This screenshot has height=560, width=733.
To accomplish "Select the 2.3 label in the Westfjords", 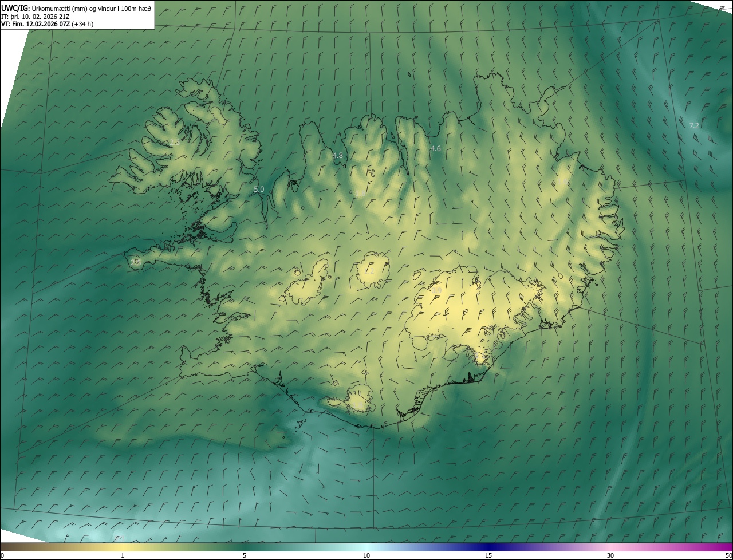I will pyautogui.click(x=175, y=142).
